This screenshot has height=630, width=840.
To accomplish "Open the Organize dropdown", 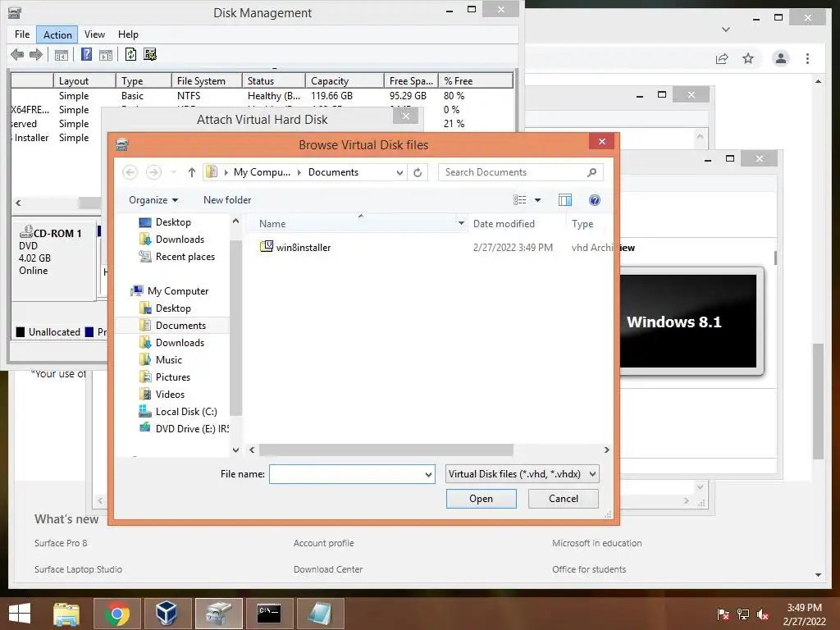I will point(153,200).
